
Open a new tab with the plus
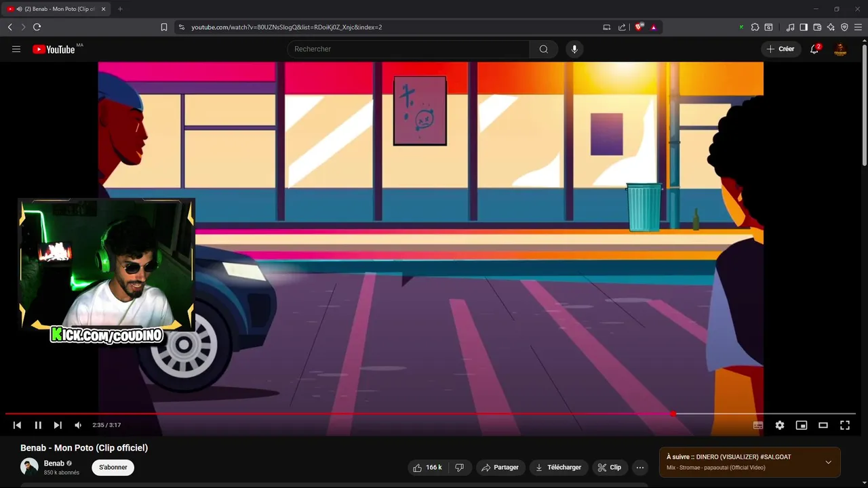coord(120,9)
